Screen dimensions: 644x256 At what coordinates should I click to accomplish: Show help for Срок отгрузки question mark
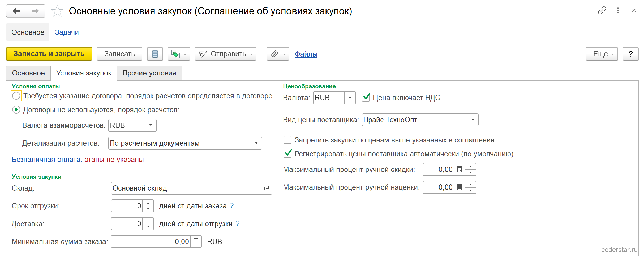[x=232, y=205]
